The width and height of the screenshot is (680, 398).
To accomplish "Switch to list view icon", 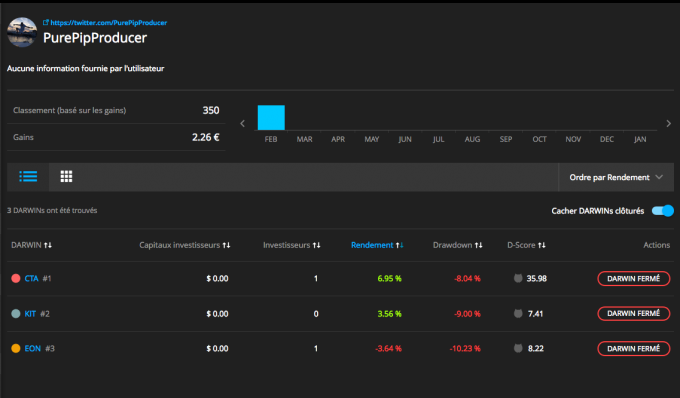I will tap(28, 176).
